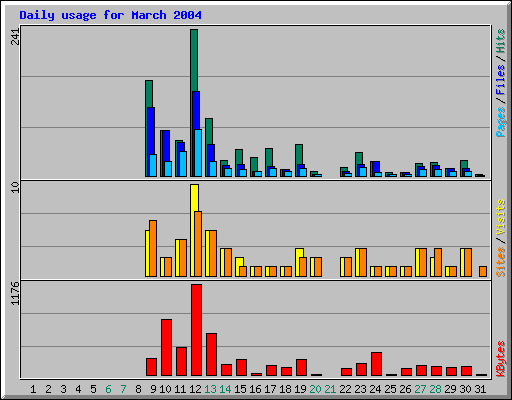Image resolution: width=512 pixels, height=400 pixels.
Task: Click the red KBytes bar for day 12
Action: 196,330
